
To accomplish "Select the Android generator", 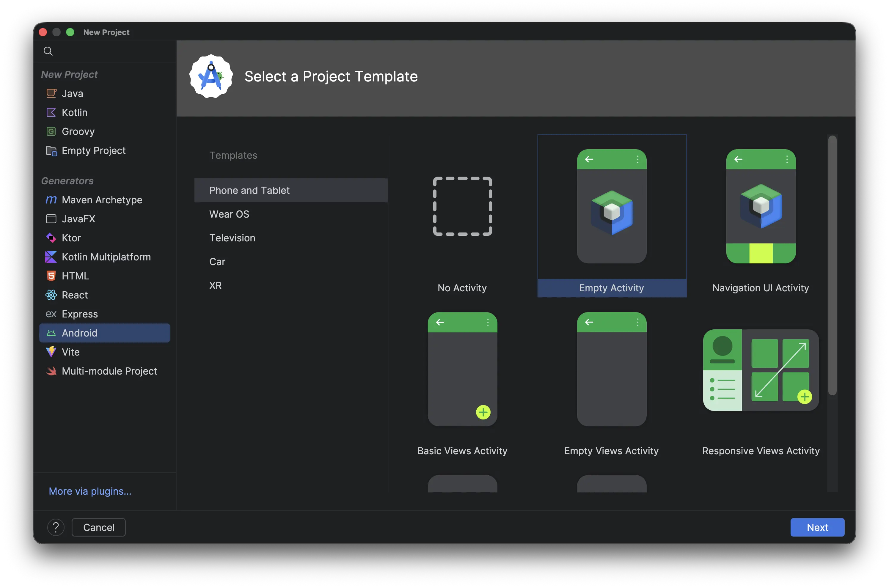I will (105, 333).
